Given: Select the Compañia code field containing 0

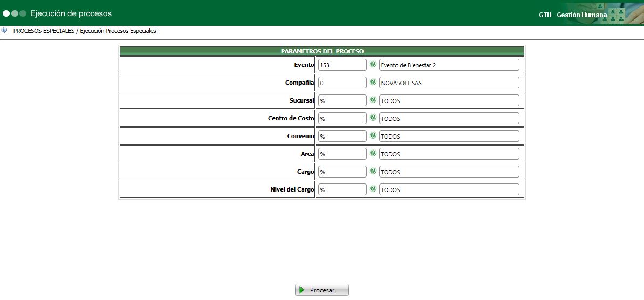Looking at the screenshot, I should click(342, 83).
